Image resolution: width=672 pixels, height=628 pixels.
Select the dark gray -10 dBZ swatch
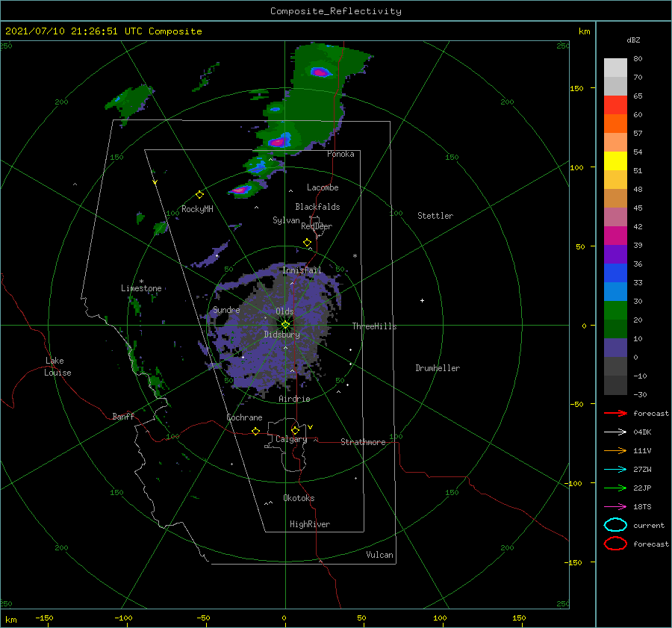coord(615,385)
